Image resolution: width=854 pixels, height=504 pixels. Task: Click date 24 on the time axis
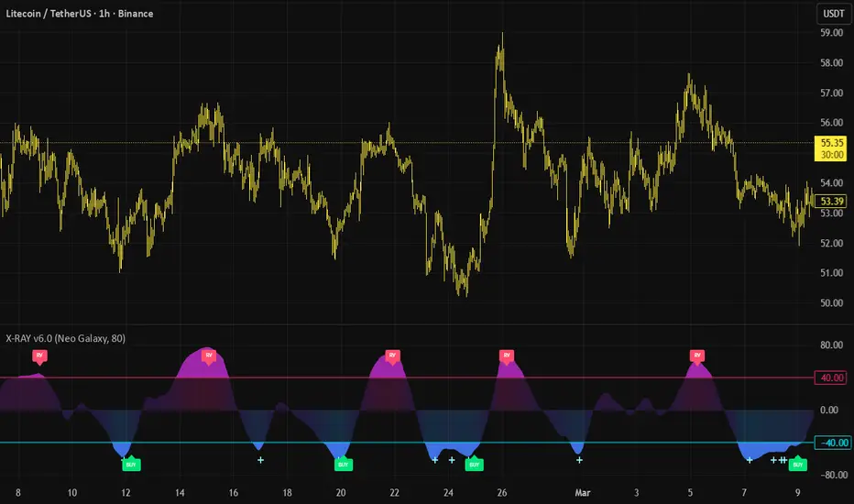point(448,493)
